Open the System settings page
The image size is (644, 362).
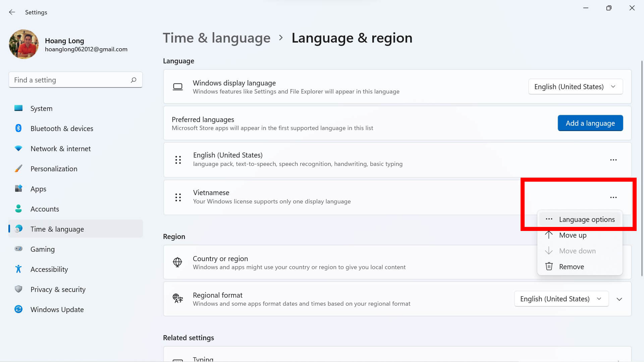[75, 108]
